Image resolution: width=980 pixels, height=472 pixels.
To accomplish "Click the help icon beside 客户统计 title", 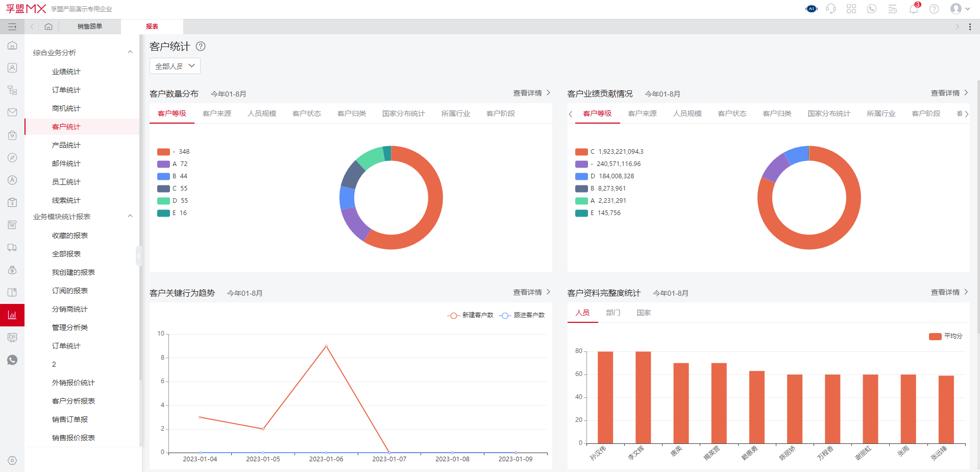I will (x=201, y=46).
